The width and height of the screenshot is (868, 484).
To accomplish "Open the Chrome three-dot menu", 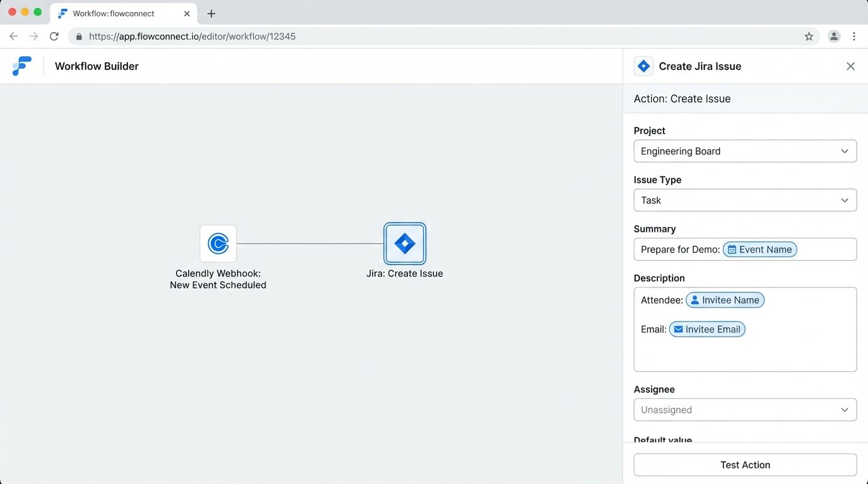I will pos(855,36).
